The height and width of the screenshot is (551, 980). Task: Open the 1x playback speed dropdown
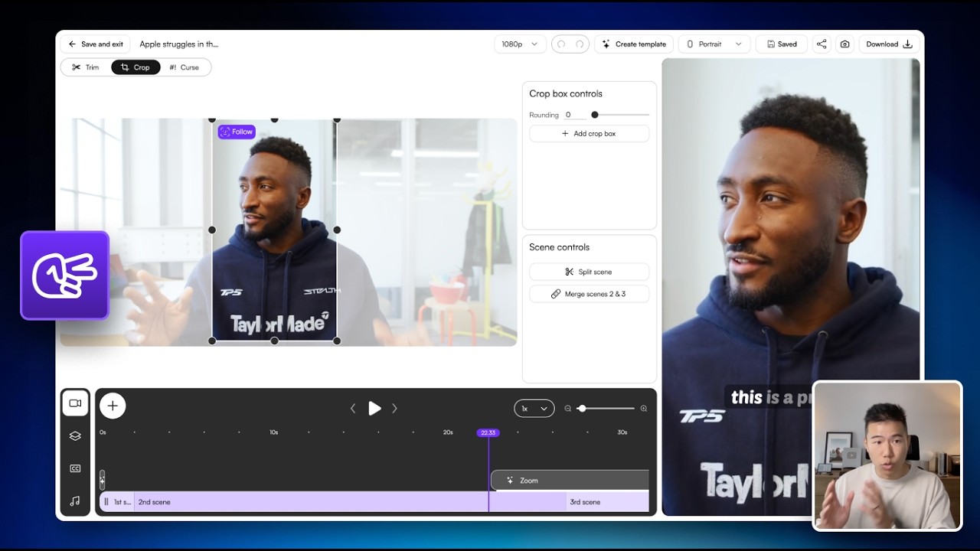point(534,409)
